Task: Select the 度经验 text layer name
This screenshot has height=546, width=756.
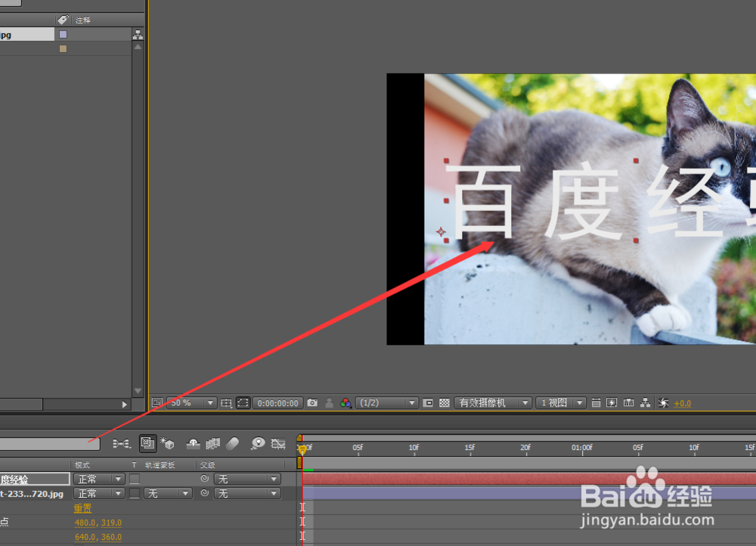Action: 14,480
